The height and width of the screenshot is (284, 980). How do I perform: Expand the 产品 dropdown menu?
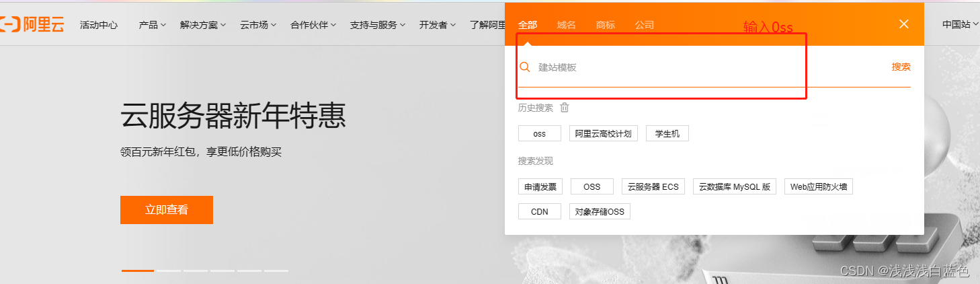(152, 25)
